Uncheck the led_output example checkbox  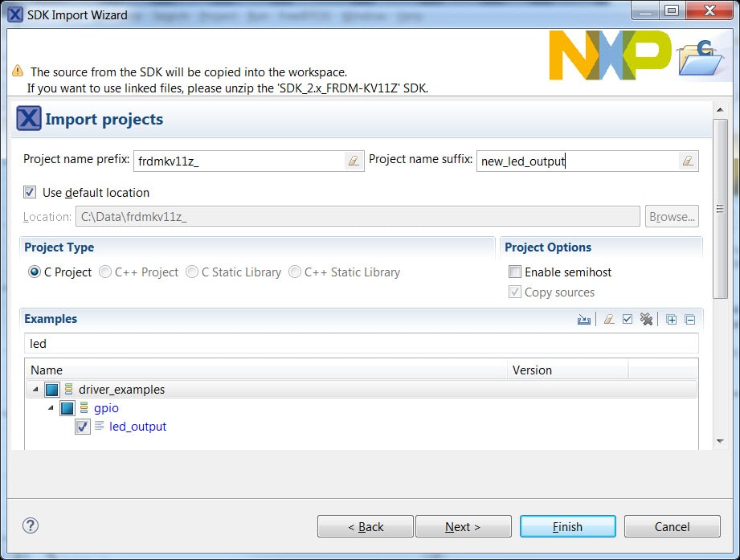click(x=82, y=427)
